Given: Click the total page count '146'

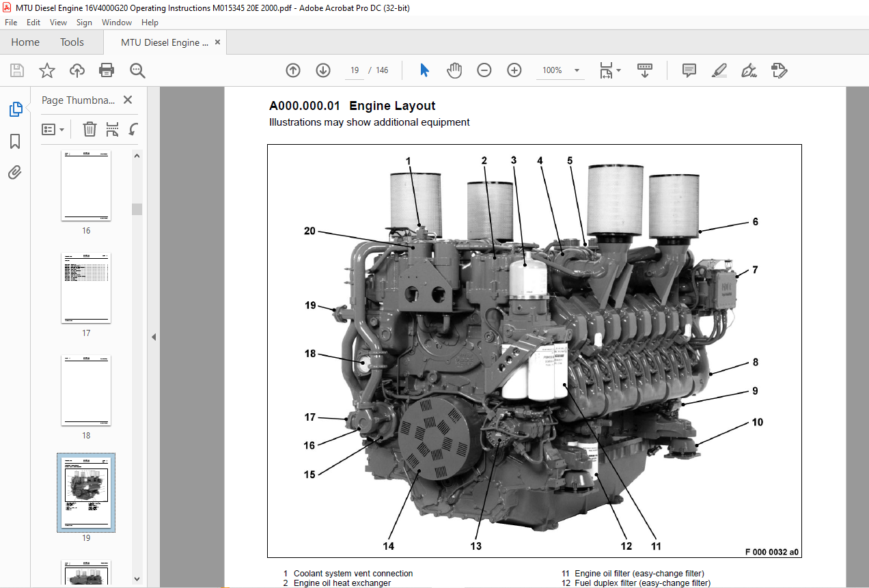Looking at the screenshot, I should click(382, 70).
